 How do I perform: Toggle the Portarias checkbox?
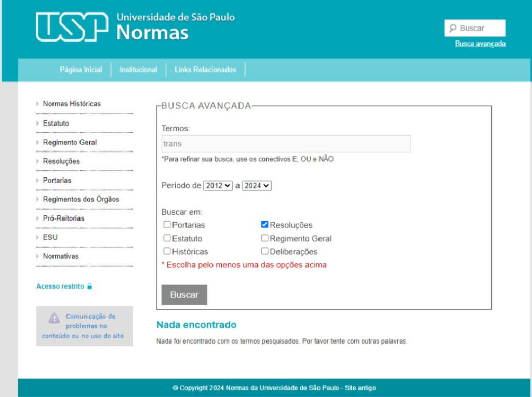167,225
